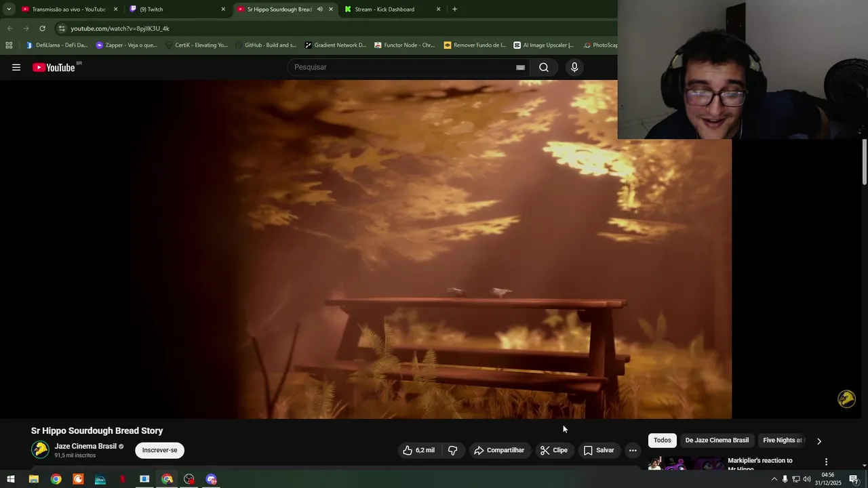The width and height of the screenshot is (868, 488).
Task: Click the video player area
Action: [366, 249]
